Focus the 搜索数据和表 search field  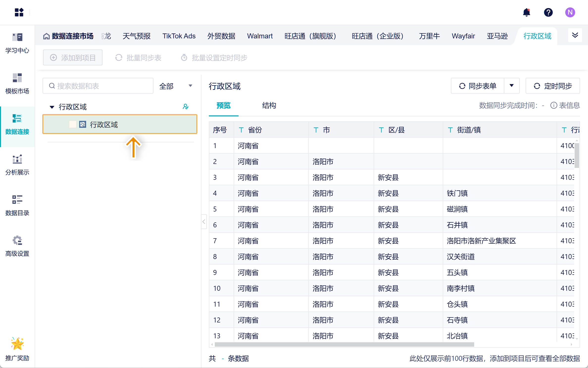101,86
